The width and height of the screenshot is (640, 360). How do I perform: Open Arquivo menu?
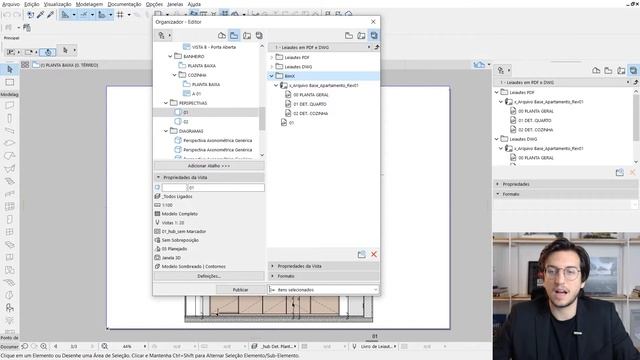click(11, 4)
